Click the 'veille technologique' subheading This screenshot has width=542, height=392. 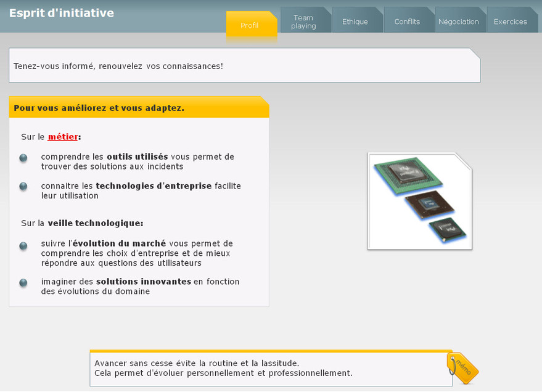(95, 223)
